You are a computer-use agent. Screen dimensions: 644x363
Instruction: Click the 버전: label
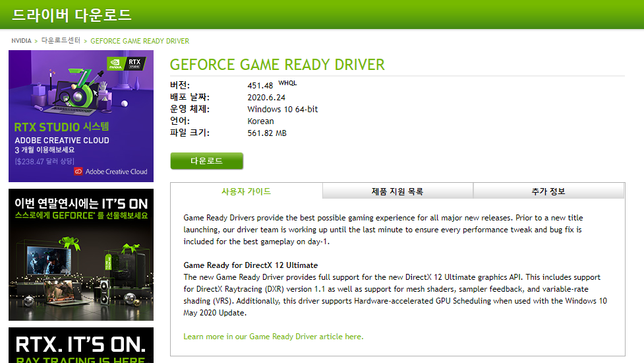(x=180, y=85)
